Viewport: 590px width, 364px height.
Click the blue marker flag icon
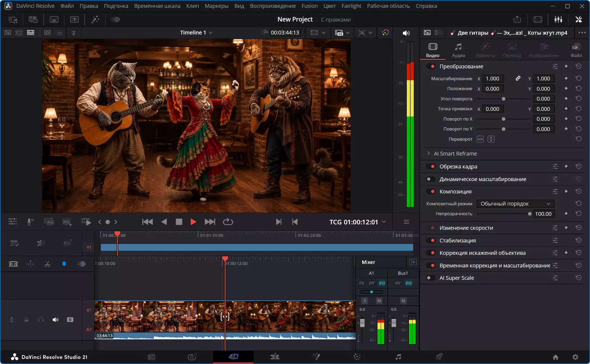pos(64,264)
